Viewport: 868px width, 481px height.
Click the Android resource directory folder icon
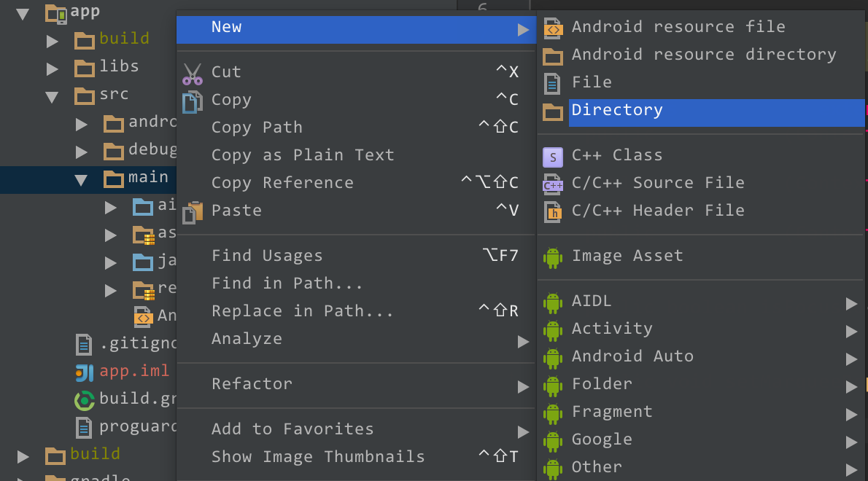click(552, 56)
